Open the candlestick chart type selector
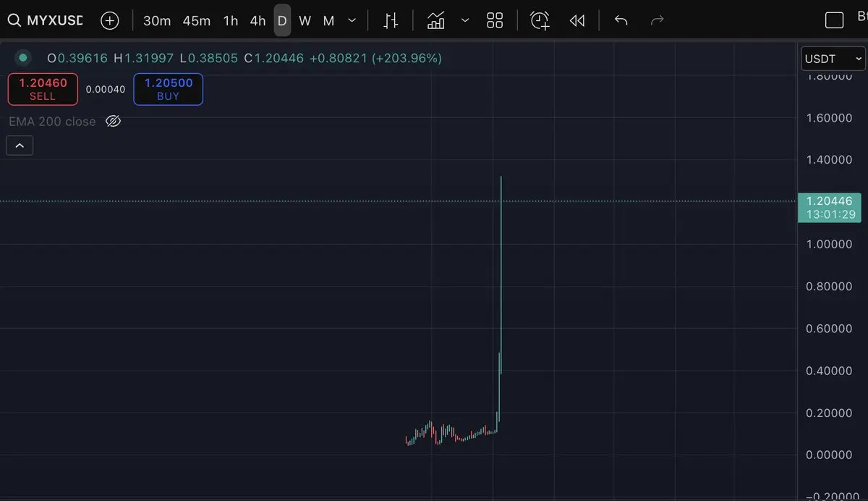This screenshot has height=501, width=868. coord(391,21)
